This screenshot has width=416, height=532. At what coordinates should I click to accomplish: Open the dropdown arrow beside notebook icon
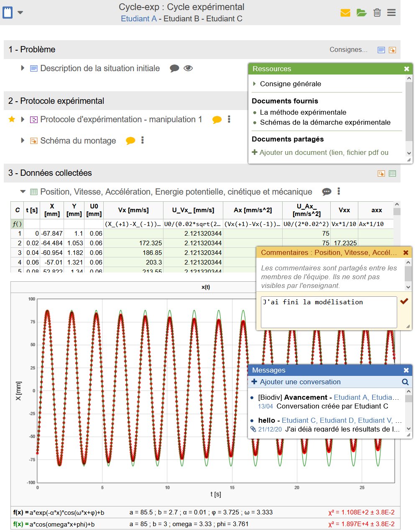point(20,13)
